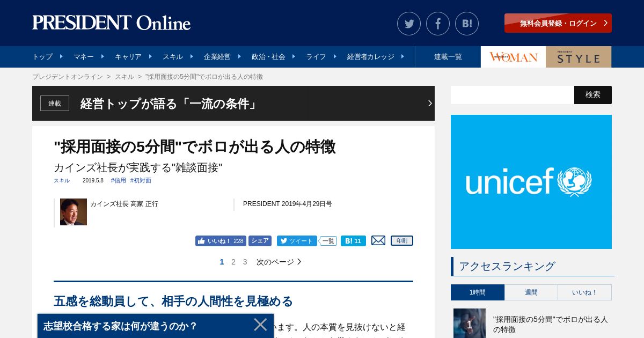644x338 pixels.
Task: Click the 無料会員登録・ログイン button
Action: pyautogui.click(x=558, y=23)
